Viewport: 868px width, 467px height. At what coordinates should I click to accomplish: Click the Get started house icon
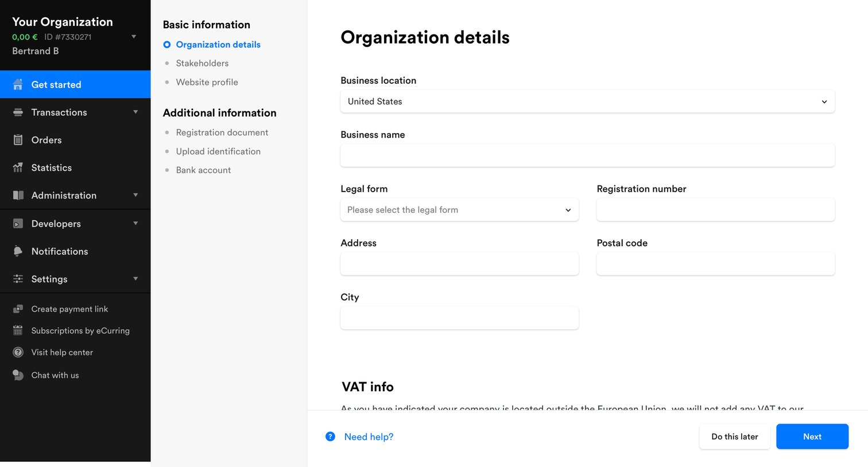pos(18,84)
